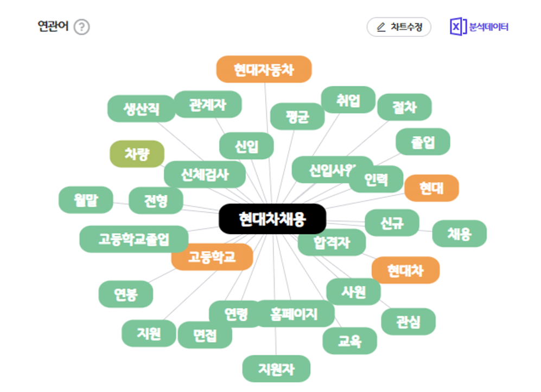
Task: Click the 고등학교졸업 keyword node
Action: 134,239
